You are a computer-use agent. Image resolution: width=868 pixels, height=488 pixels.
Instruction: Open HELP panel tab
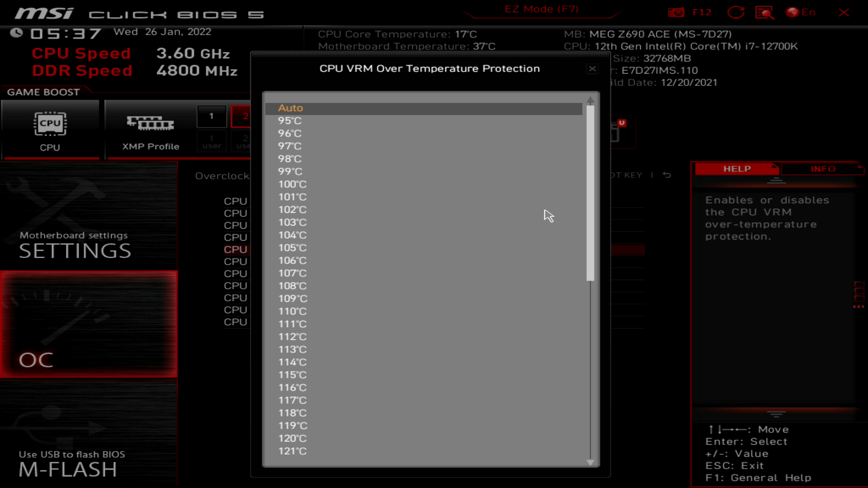[x=737, y=169]
